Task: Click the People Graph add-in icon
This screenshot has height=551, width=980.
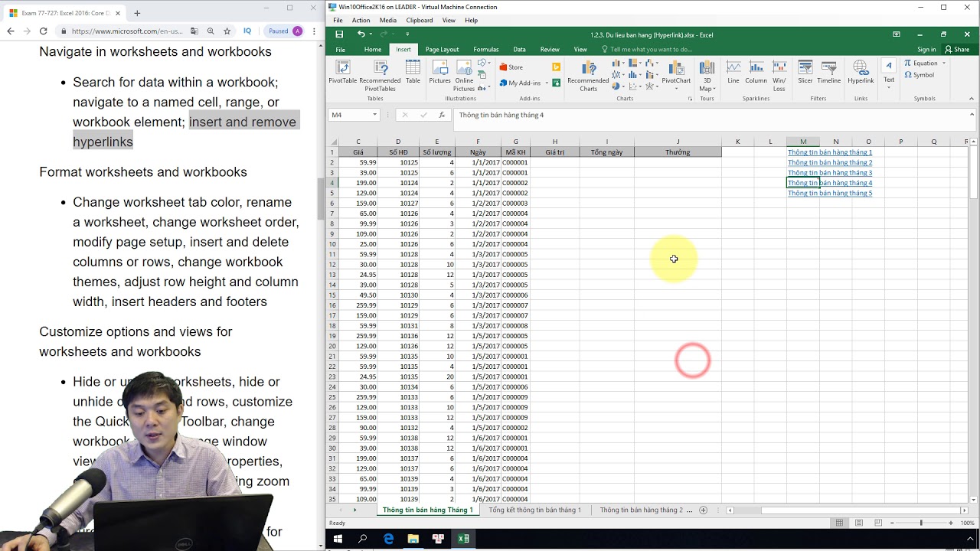Action: pos(557,83)
